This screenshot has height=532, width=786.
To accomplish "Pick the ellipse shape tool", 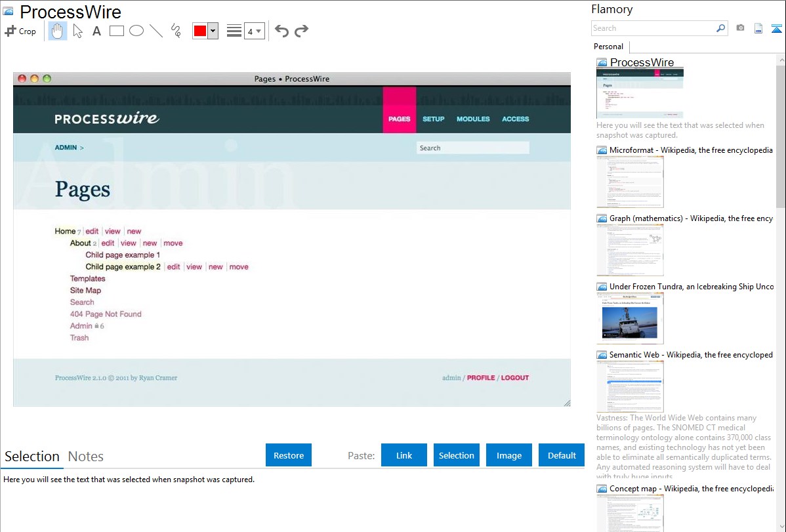I will pos(136,31).
